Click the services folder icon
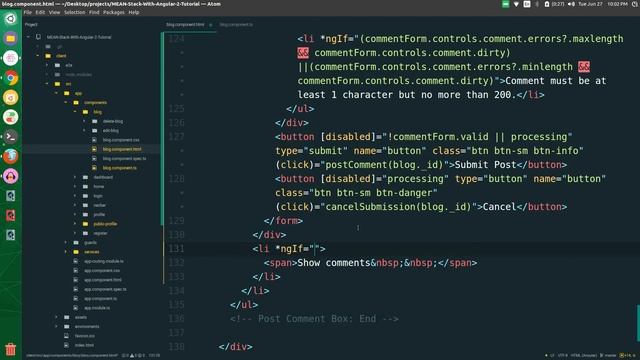The width and height of the screenshot is (640, 360). coord(76,252)
